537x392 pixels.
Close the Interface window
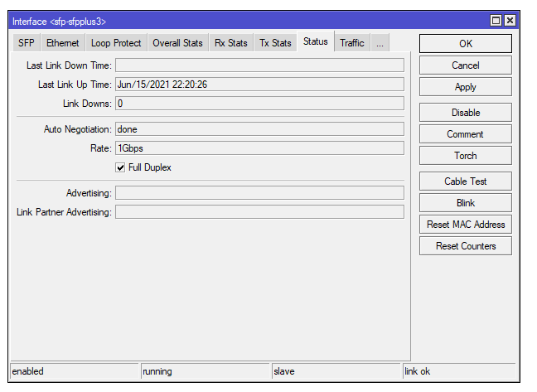click(510, 21)
